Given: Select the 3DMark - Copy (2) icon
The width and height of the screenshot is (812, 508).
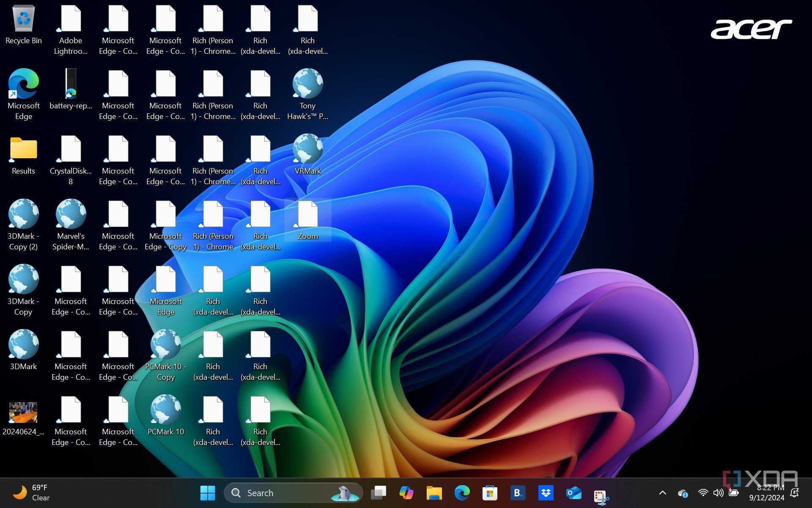Looking at the screenshot, I should 24,225.
